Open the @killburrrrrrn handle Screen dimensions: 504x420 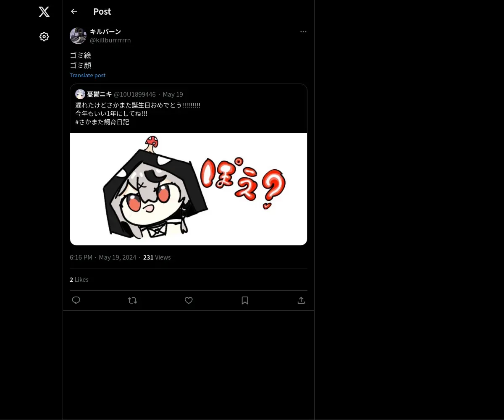pos(110,40)
